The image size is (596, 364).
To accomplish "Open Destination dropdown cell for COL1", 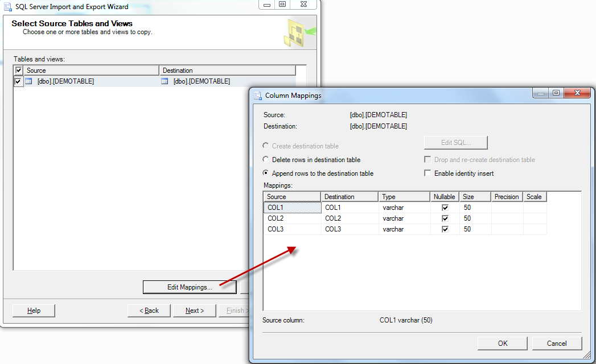I will [350, 208].
